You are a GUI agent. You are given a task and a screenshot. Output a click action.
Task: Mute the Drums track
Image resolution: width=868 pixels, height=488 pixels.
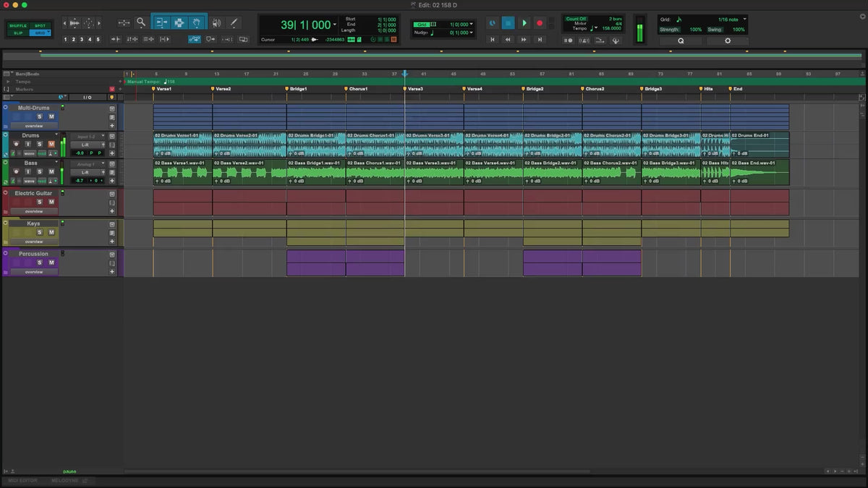coord(51,144)
